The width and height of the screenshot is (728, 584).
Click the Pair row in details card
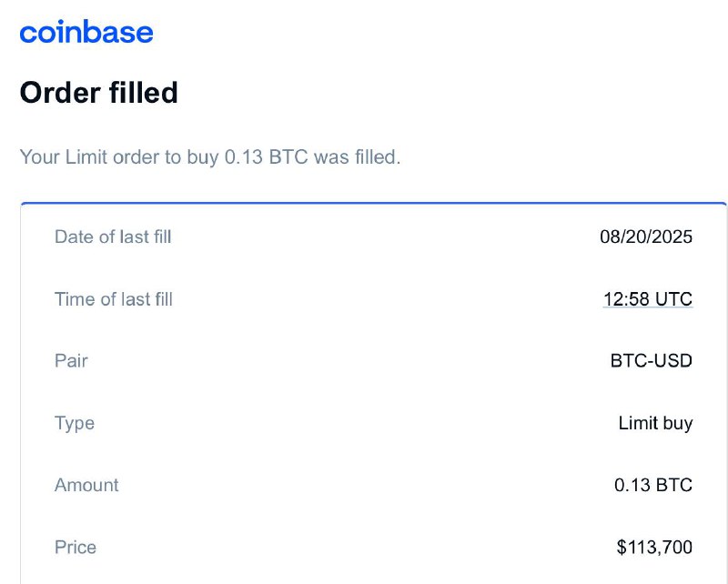click(x=373, y=361)
